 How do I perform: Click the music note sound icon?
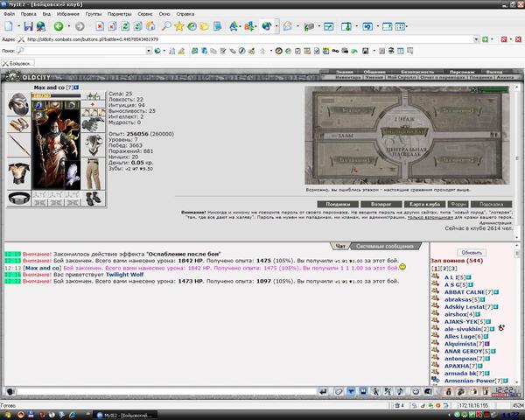(401, 391)
